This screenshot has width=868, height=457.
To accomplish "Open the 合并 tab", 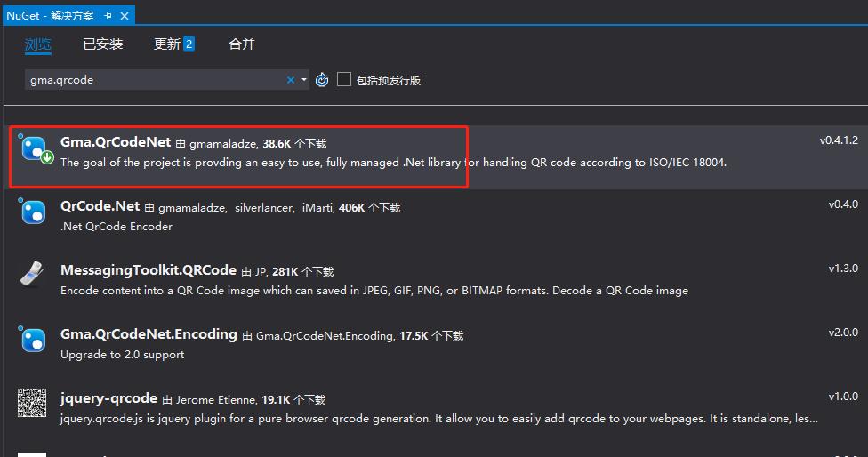I will point(242,44).
